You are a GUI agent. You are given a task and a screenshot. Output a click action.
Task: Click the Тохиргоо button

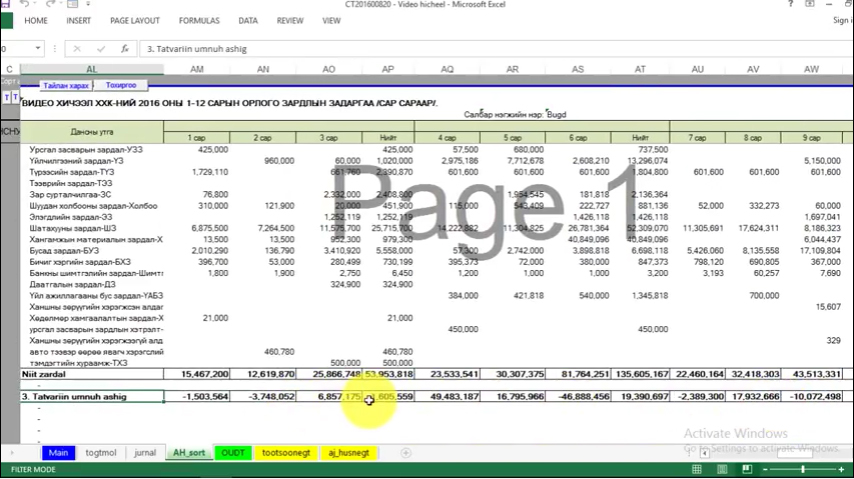[120, 86]
